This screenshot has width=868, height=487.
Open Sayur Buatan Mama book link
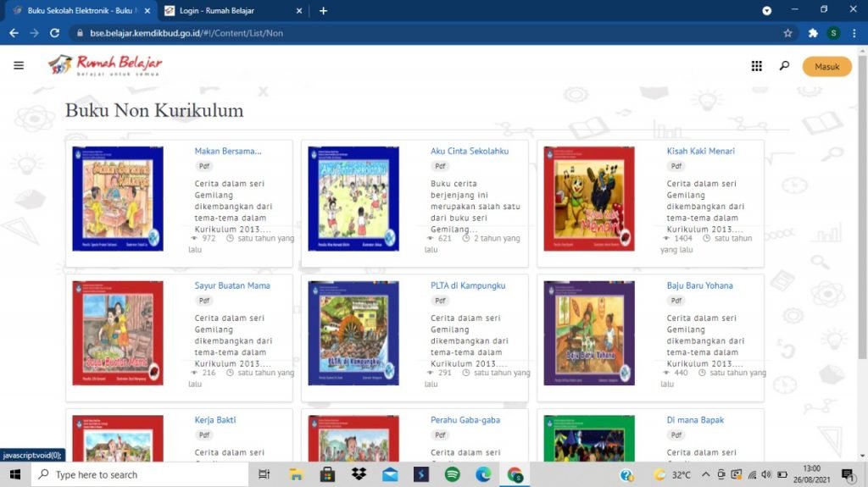pyautogui.click(x=232, y=285)
